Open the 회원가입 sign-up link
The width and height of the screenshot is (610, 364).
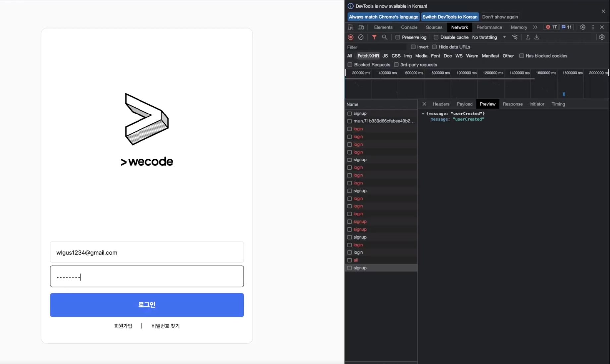[x=123, y=326]
